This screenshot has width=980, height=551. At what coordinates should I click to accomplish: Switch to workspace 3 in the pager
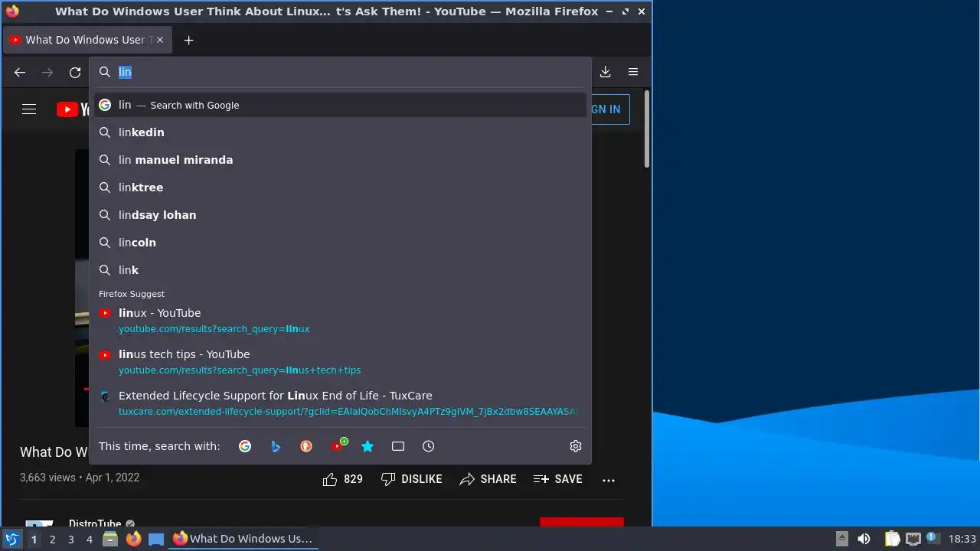pos(70,540)
